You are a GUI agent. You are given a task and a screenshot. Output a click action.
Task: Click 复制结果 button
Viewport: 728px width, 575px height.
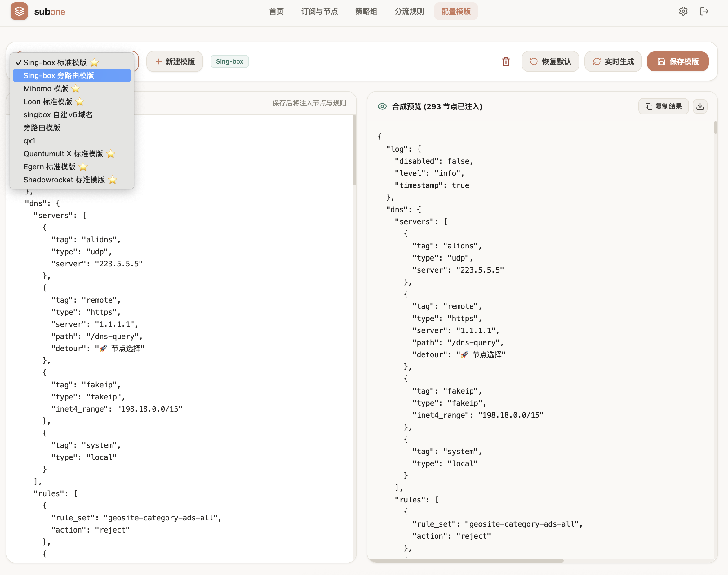click(664, 106)
